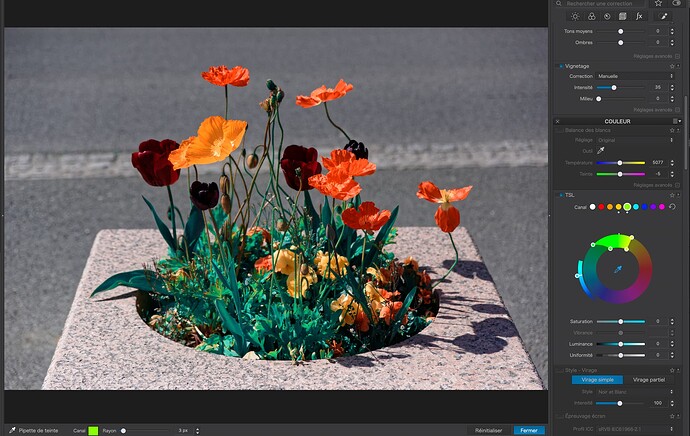The image size is (690, 436).
Task: Select the magenta TSL channel
Action: coord(662,207)
